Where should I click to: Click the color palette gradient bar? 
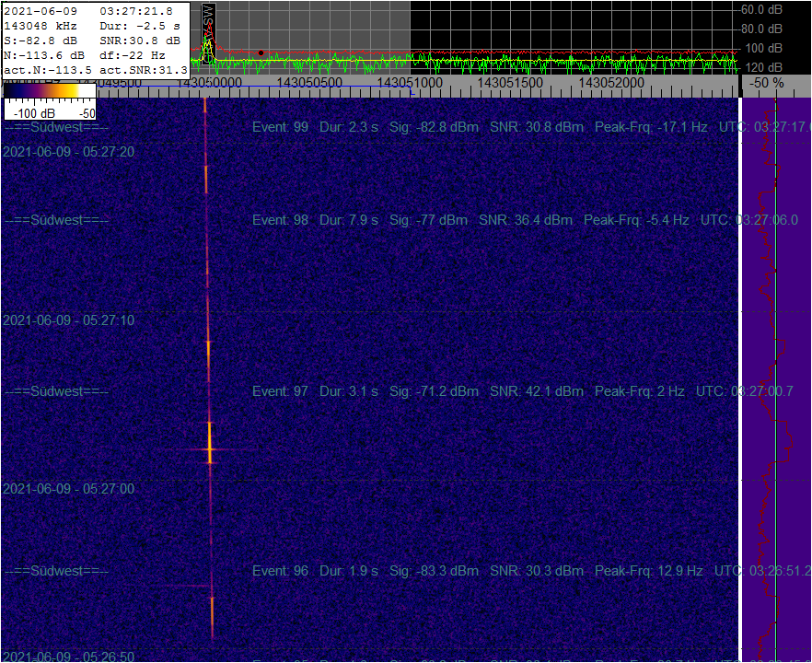[50, 90]
